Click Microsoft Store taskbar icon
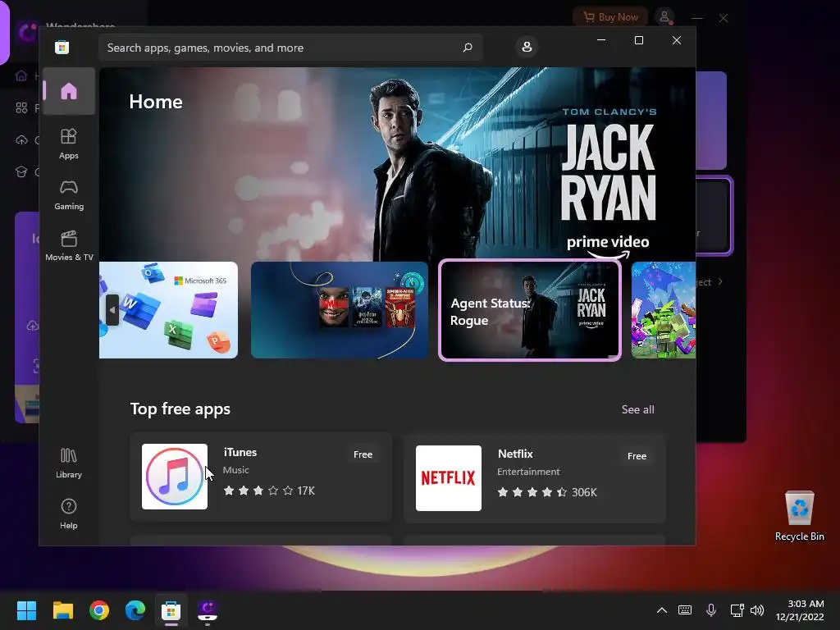This screenshot has width=840, height=630. tap(171, 610)
